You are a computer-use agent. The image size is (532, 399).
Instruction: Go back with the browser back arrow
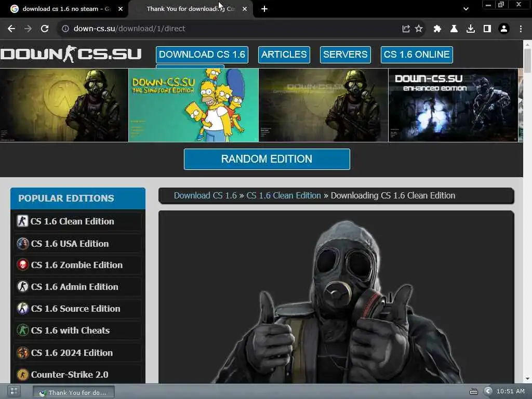[11, 29]
